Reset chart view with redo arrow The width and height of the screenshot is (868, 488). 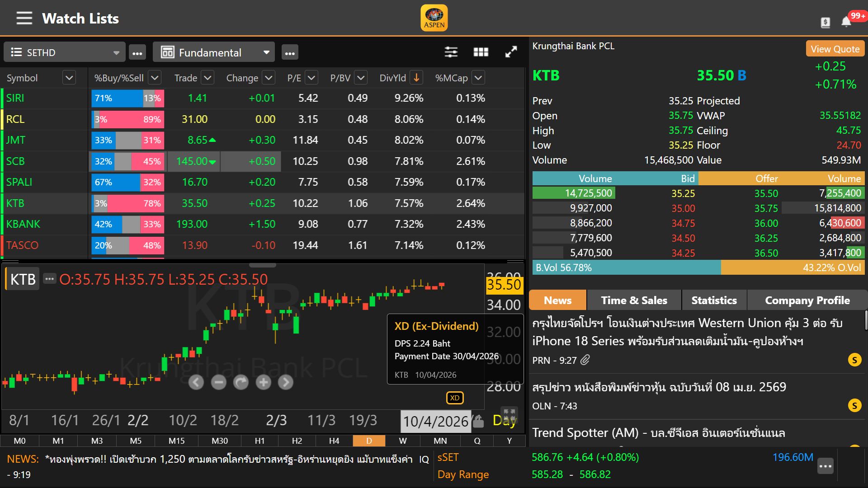coord(241,383)
